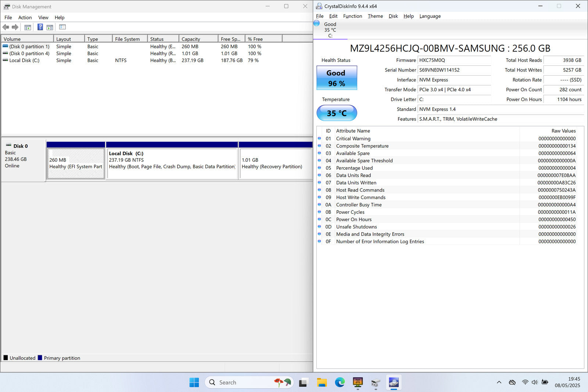Select the 260 MB EFI System Partition block
The height and width of the screenshot is (392, 588).
coord(76,163)
